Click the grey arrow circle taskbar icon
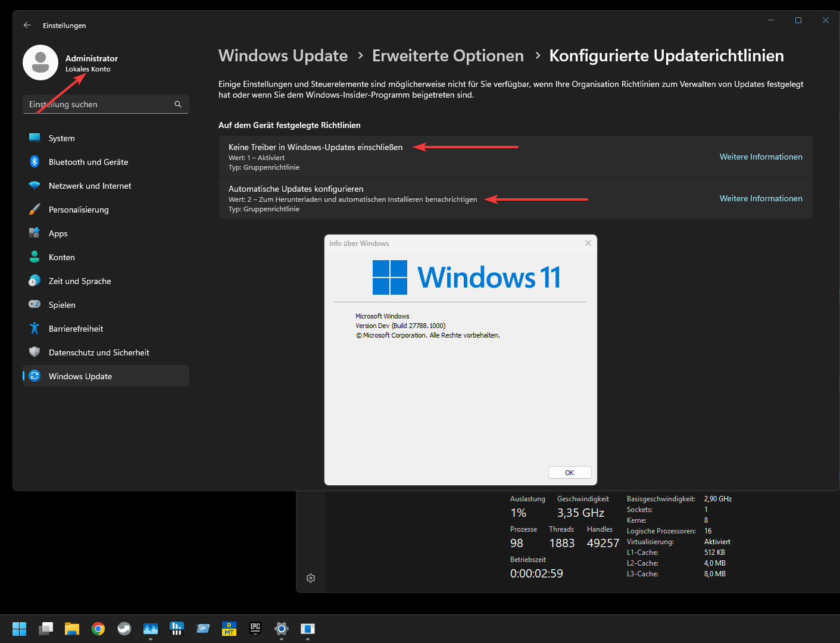Viewport: 840px width, 643px height. pos(124,629)
